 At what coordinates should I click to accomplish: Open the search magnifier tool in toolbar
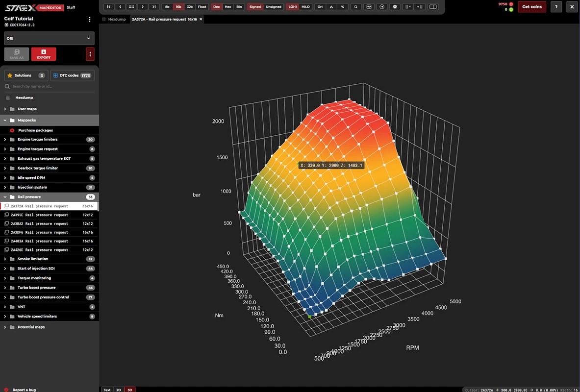[356, 7]
